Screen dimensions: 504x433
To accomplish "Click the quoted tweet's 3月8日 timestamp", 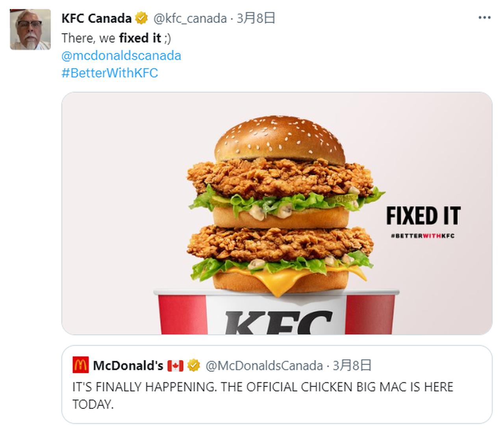I will [352, 366].
